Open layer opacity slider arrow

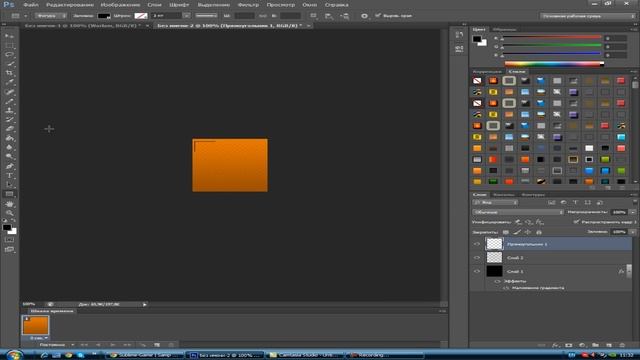[x=633, y=212]
